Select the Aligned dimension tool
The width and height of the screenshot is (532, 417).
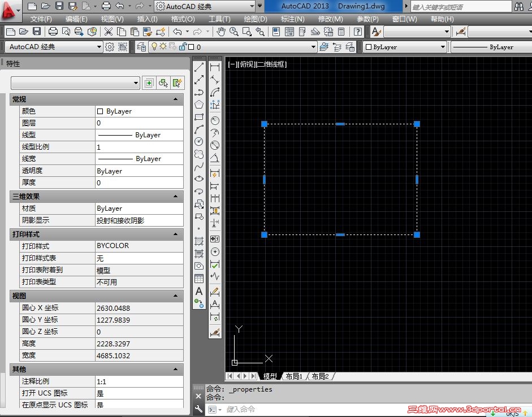click(215, 80)
